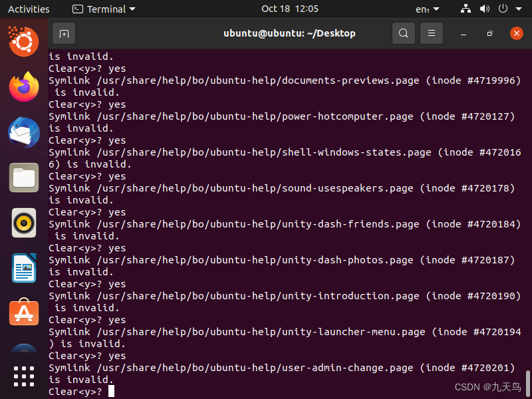Click the unity-launcher-menu.page symlink line
The width and height of the screenshot is (532, 399).
pos(285,332)
